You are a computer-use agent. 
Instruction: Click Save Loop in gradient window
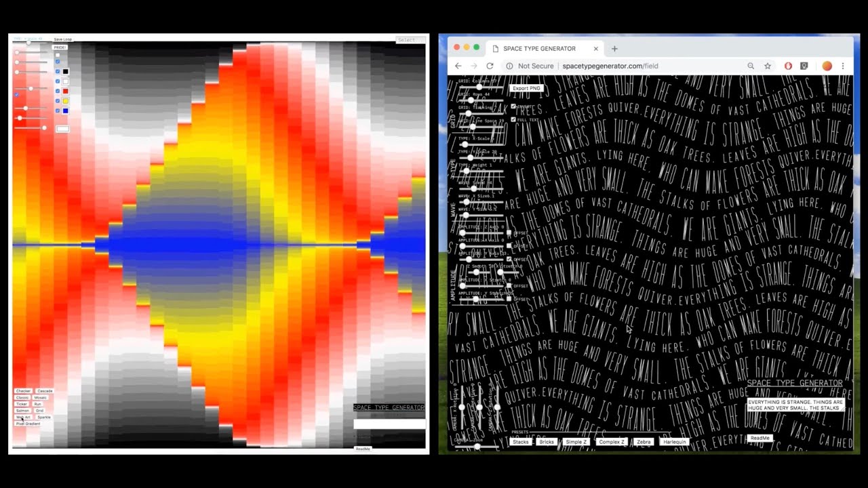[x=62, y=39]
